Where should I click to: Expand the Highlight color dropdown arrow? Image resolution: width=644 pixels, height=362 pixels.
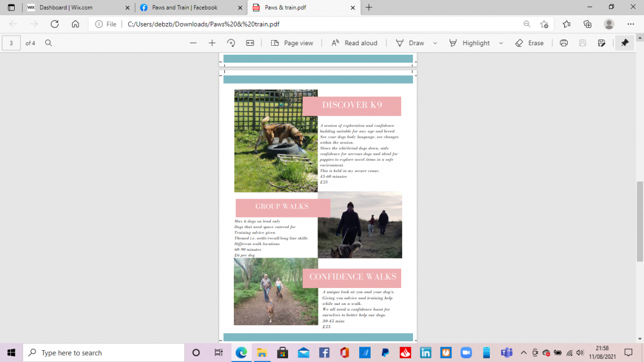pyautogui.click(x=501, y=43)
